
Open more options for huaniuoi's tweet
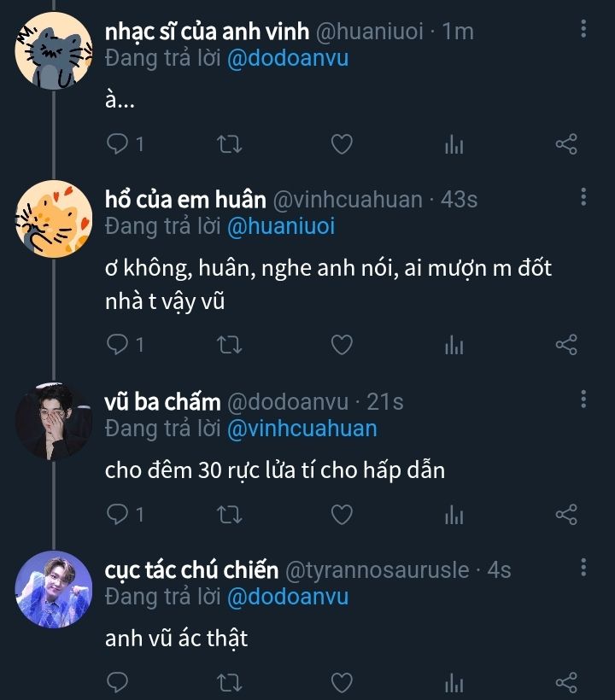pyautogui.click(x=583, y=30)
